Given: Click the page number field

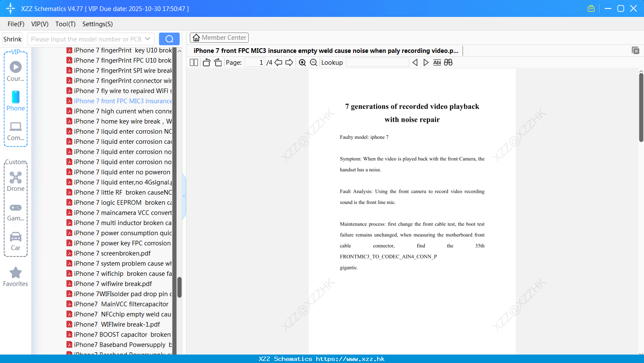Looking at the screenshot, I should (x=255, y=63).
